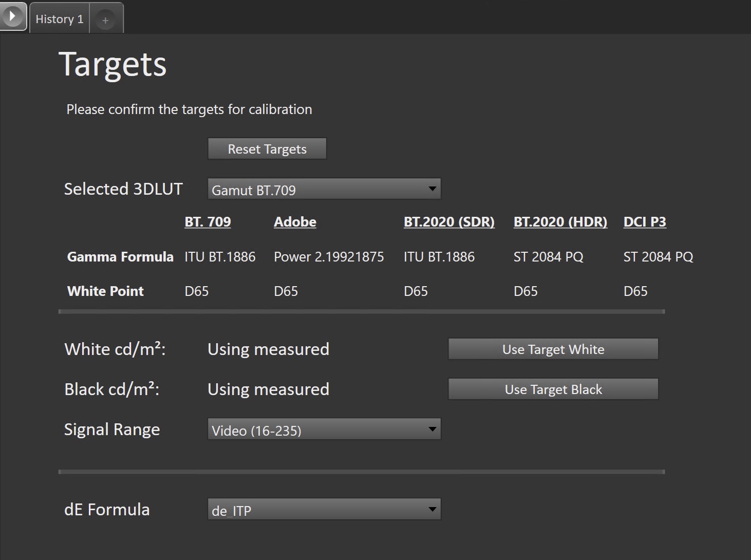Click ITU BT.1886 gamma under BT.2020 (SDR)

pos(439,257)
